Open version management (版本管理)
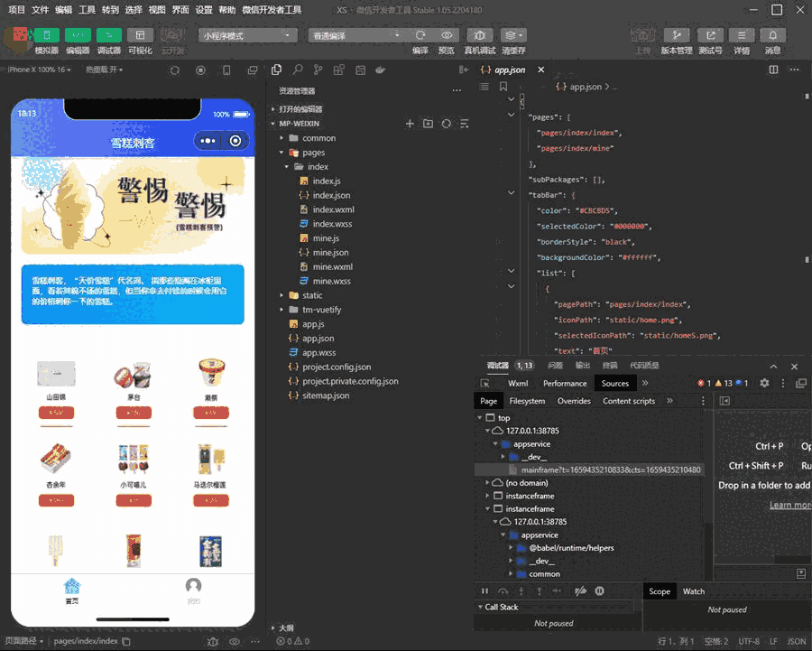This screenshot has width=812, height=651. pyautogui.click(x=676, y=35)
